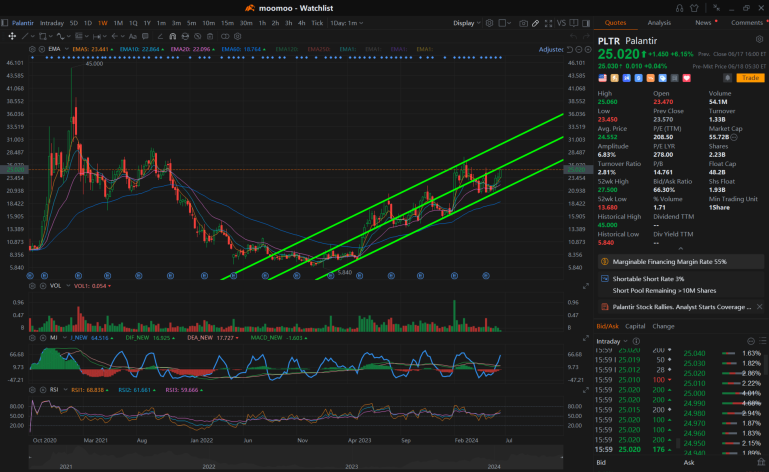Select the text annotation Aa tool

(132, 36)
